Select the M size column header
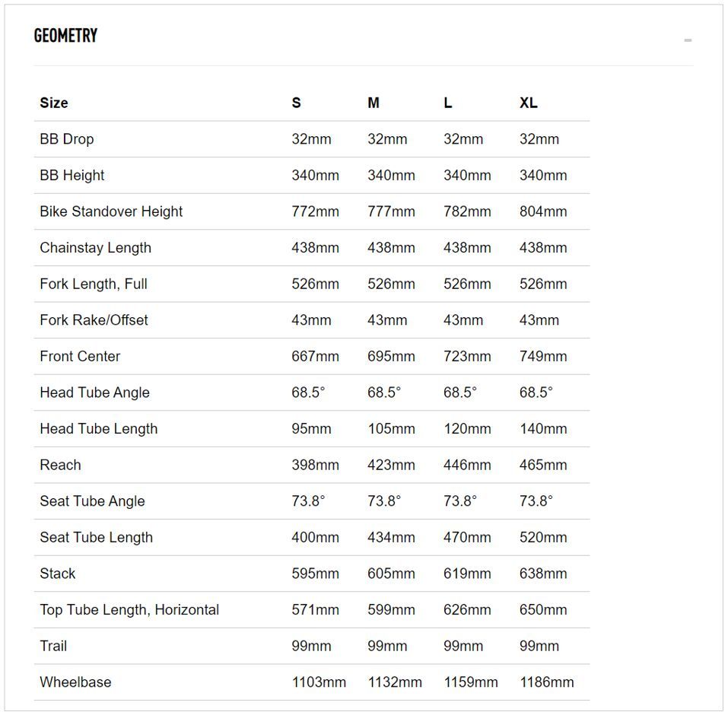The width and height of the screenshot is (728, 715). [x=374, y=103]
